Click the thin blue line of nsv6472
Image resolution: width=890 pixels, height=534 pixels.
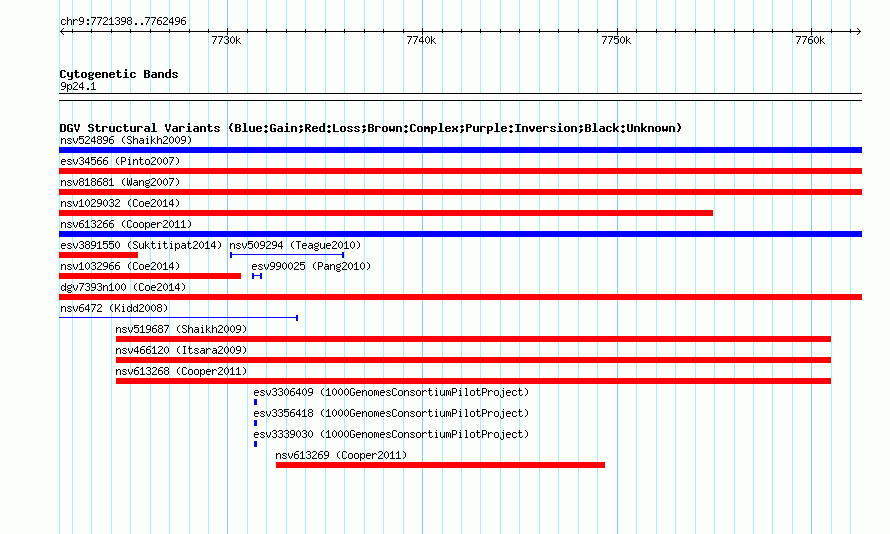[178, 318]
